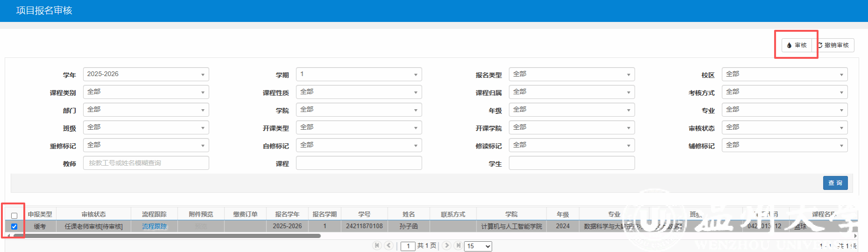
Task: Go to the previous page pagination icon
Action: pos(389,245)
